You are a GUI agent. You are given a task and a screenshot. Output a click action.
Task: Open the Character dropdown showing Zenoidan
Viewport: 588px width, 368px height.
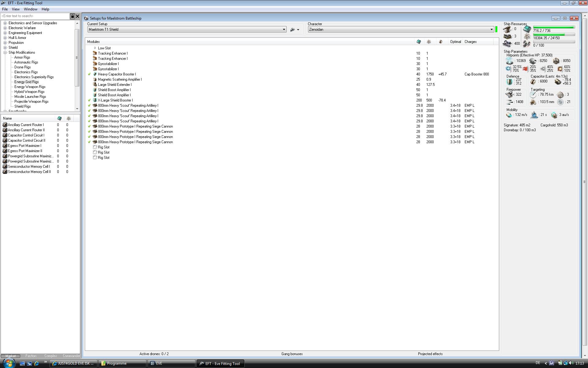[x=492, y=29]
